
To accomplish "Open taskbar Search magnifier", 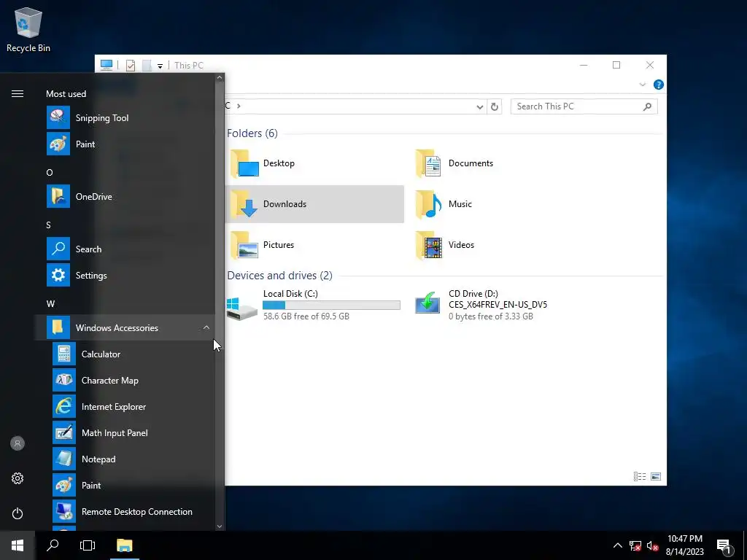I will (53, 545).
